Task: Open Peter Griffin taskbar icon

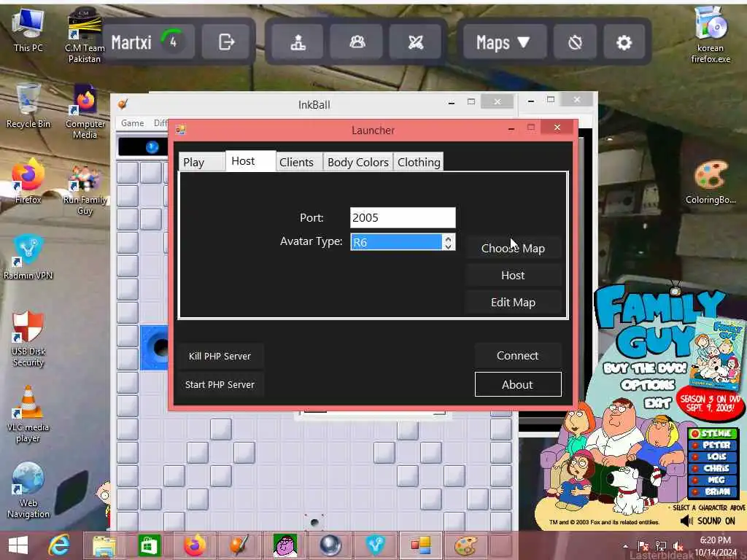Action: [285, 545]
